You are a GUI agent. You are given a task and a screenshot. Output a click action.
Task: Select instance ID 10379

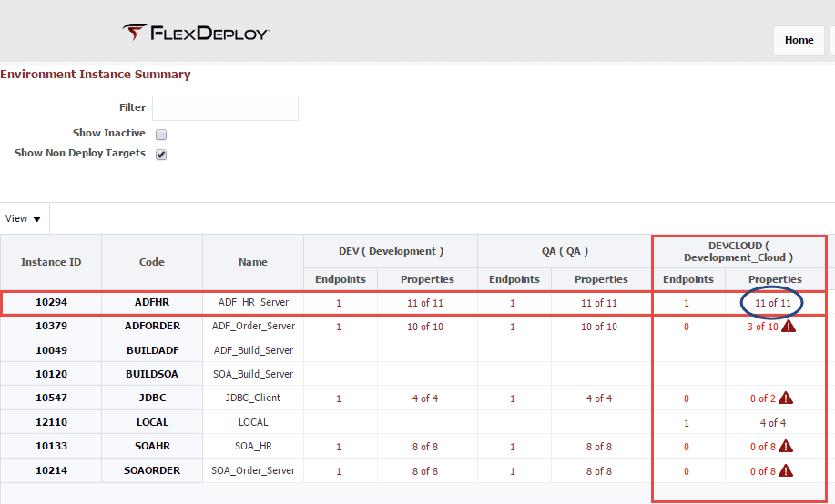(x=52, y=326)
